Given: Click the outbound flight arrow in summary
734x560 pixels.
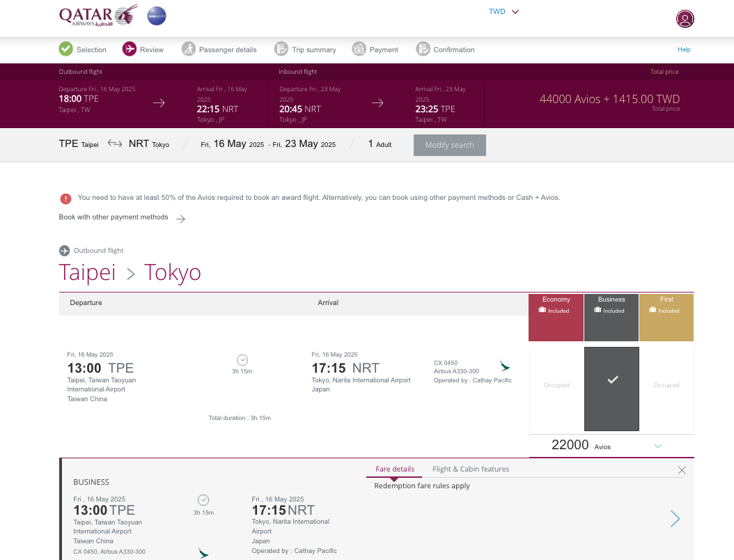Looking at the screenshot, I should [x=159, y=103].
